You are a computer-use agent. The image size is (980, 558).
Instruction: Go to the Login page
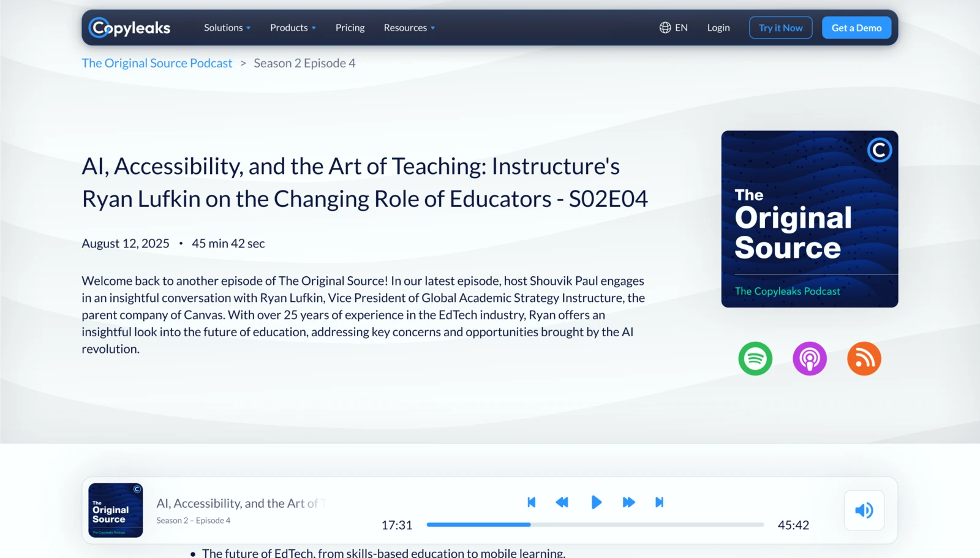tap(718, 28)
